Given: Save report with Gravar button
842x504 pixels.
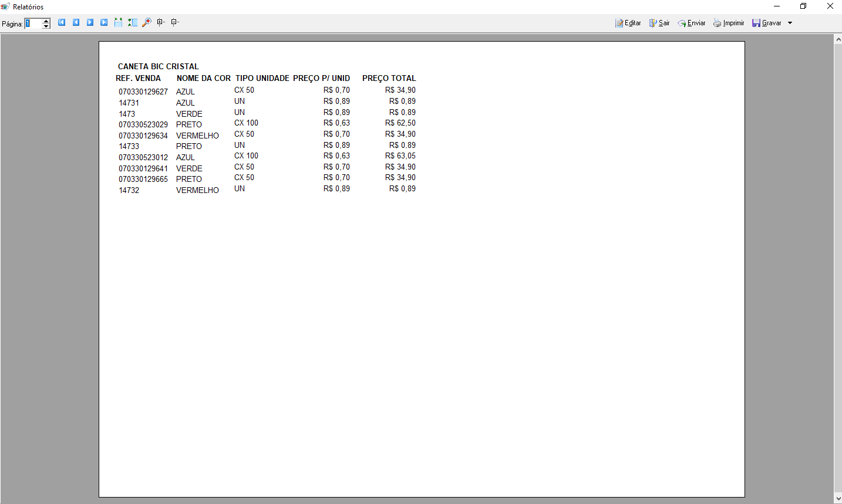Looking at the screenshot, I should [x=767, y=23].
